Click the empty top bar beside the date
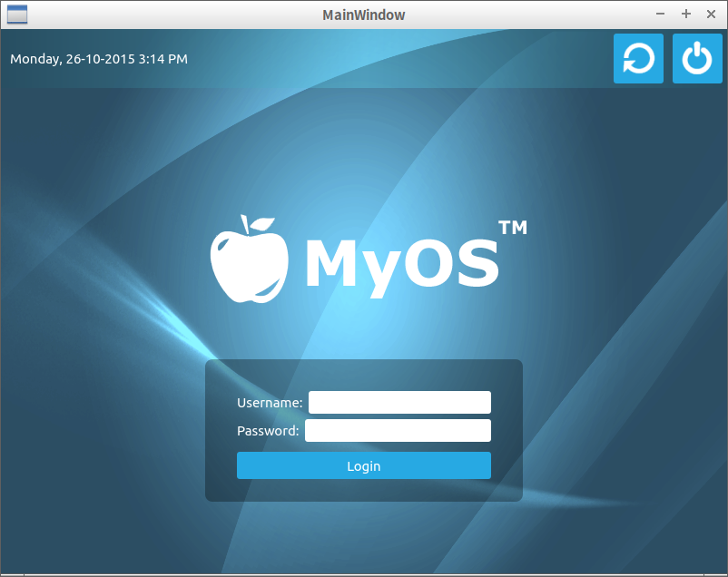This screenshot has width=728, height=577. (399, 59)
